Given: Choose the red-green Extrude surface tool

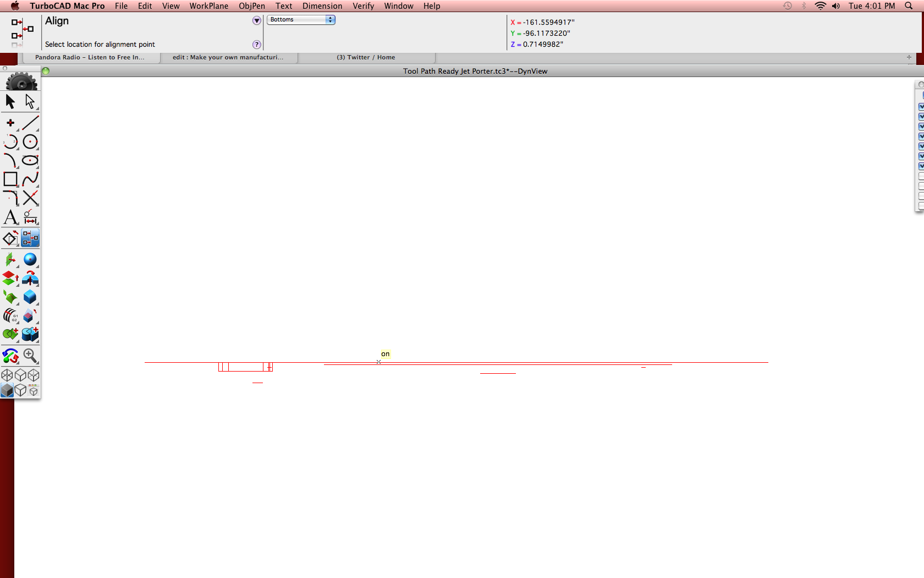Looking at the screenshot, I should tap(10, 278).
